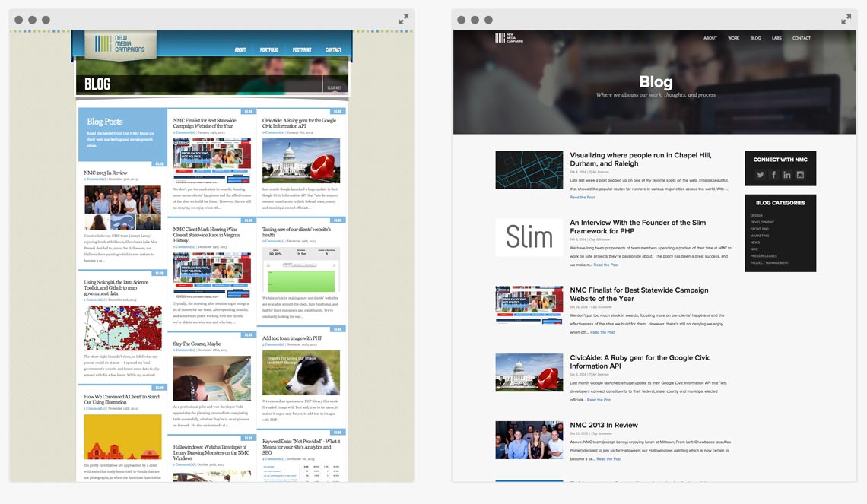Open right-window 'NMC Finalist for Best Statewide Campaign' title
This screenshot has height=504, width=867.
(639, 294)
